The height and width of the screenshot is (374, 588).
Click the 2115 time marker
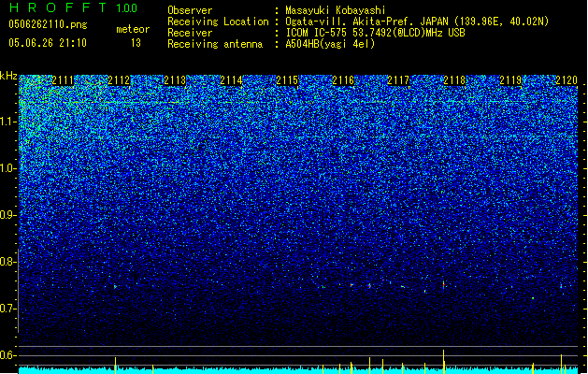287,80
